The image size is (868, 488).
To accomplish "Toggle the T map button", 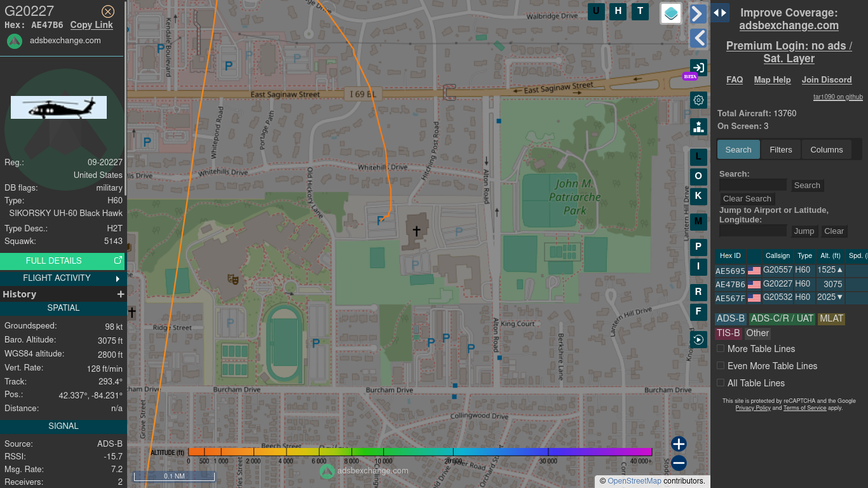I will (x=640, y=11).
